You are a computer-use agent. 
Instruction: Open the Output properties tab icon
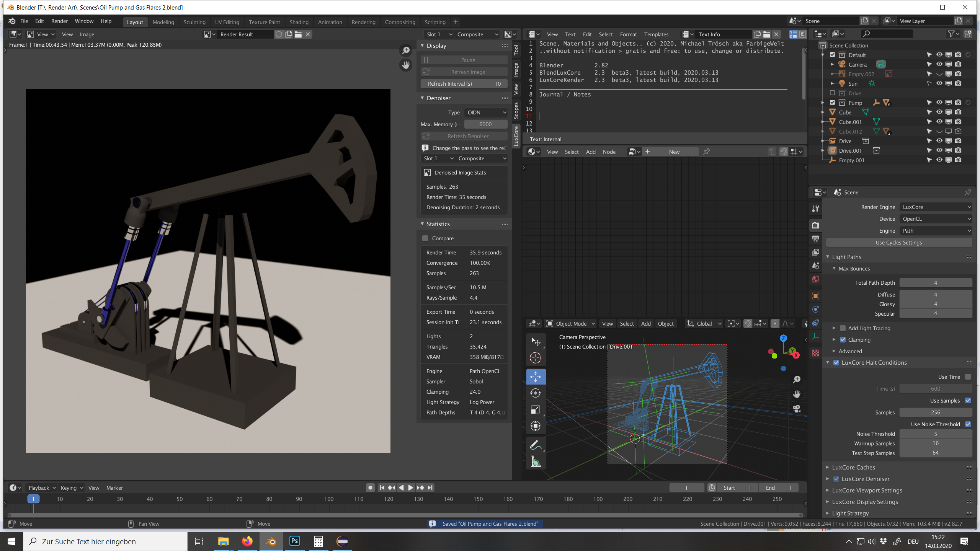815,239
